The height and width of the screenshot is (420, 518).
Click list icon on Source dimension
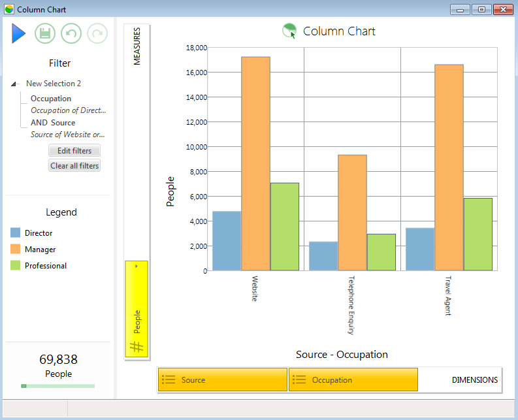(169, 380)
